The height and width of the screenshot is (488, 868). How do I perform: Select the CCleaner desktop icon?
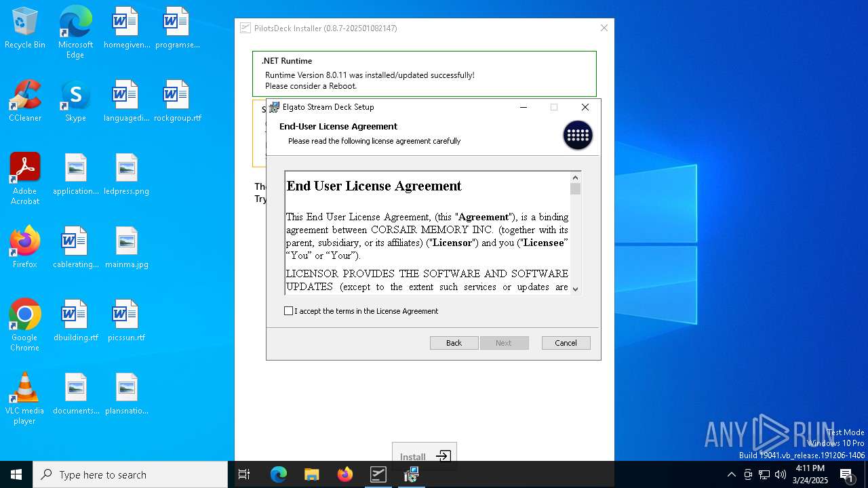tap(25, 102)
